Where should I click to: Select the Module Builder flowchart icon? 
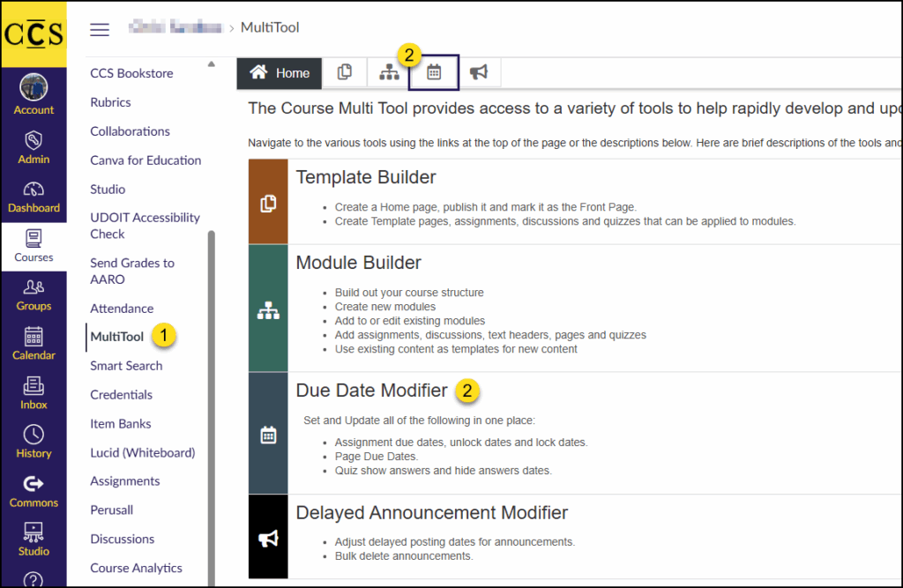pyautogui.click(x=389, y=73)
